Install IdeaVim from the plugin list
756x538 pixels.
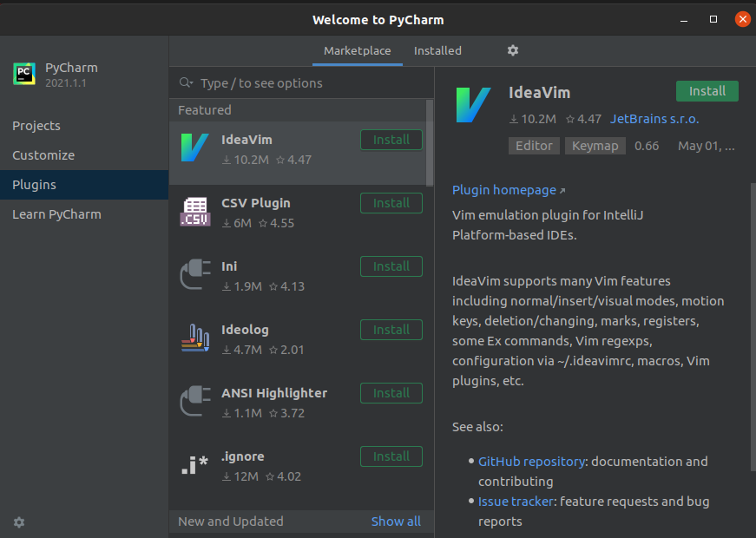click(391, 140)
